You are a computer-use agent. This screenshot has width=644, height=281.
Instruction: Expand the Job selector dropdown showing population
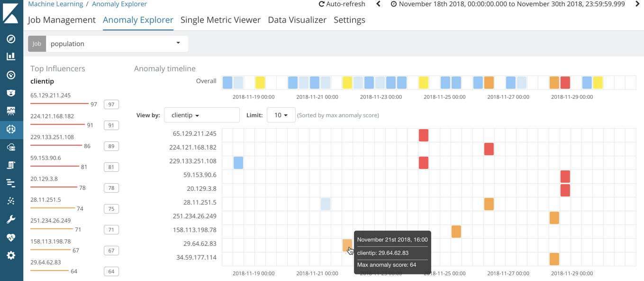click(116, 44)
